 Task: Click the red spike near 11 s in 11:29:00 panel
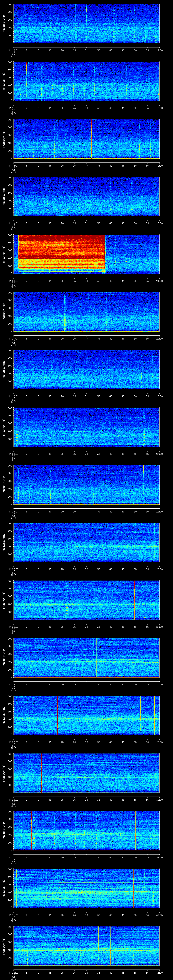click(x=41, y=773)
